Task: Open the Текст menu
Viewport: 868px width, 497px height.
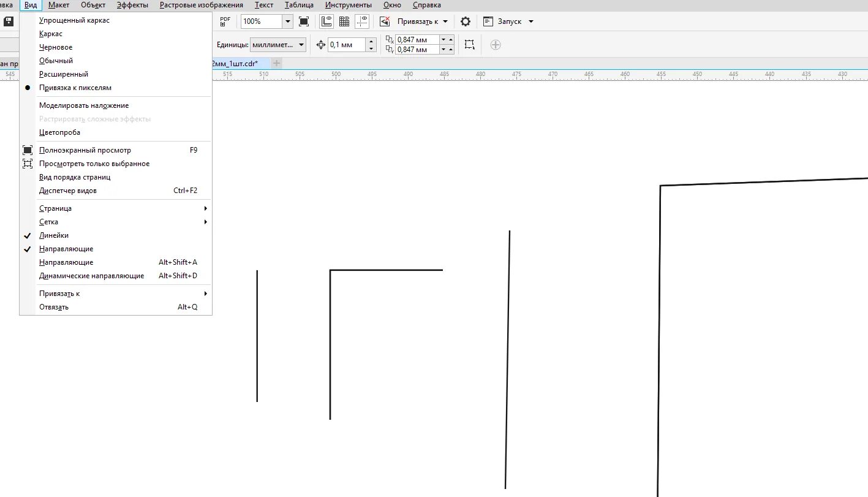Action: [x=264, y=5]
